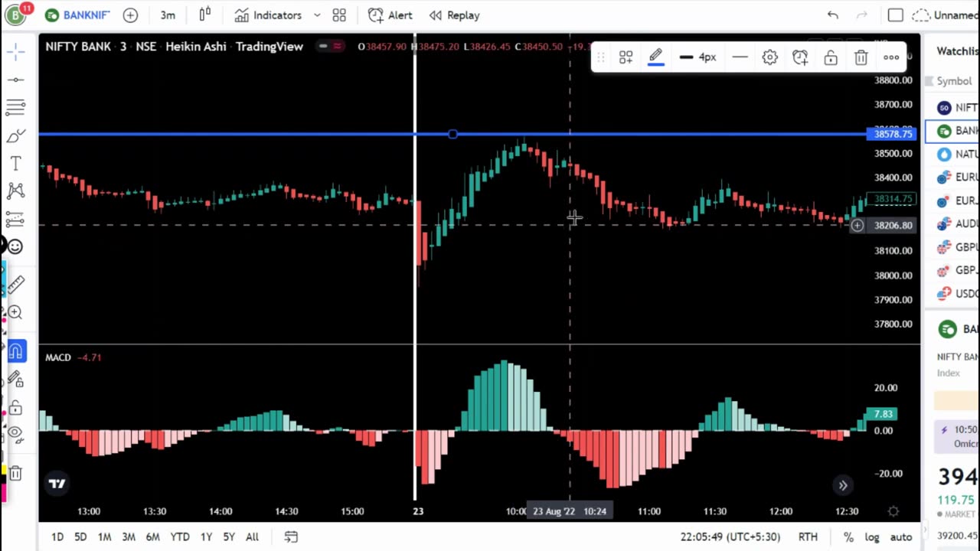
Task: Lock the selected horizontal line
Action: (831, 57)
